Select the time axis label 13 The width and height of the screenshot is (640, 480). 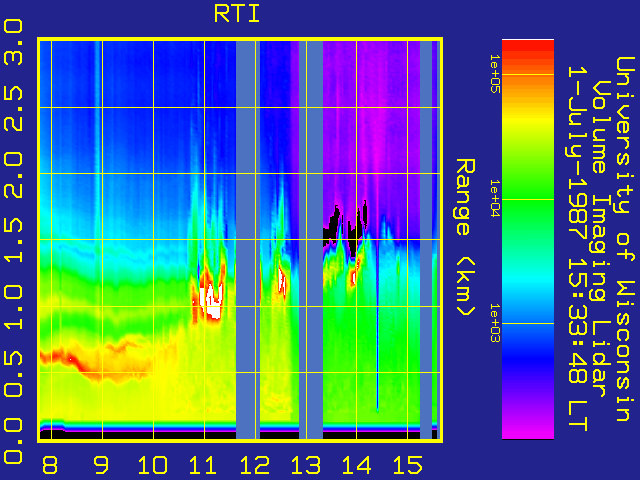[x=306, y=465]
